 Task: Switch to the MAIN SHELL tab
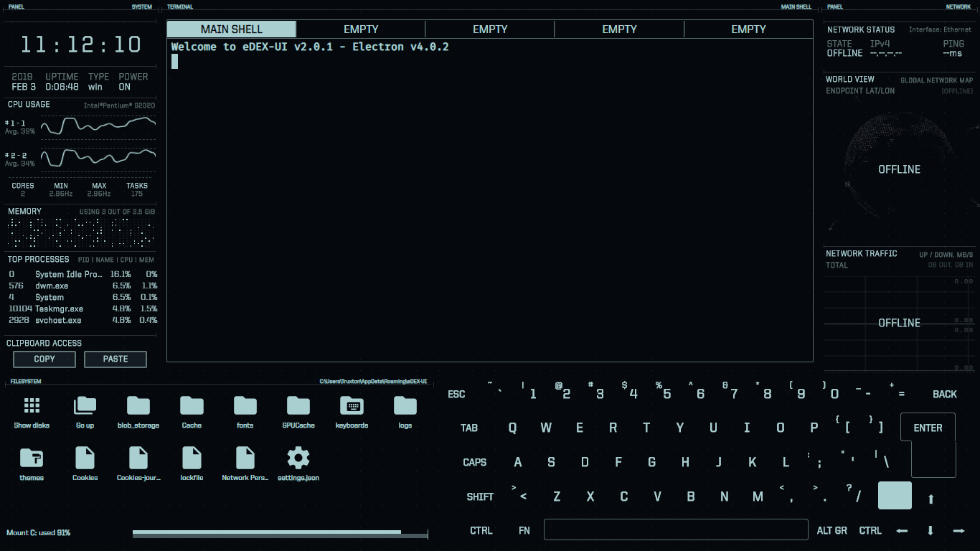(232, 29)
